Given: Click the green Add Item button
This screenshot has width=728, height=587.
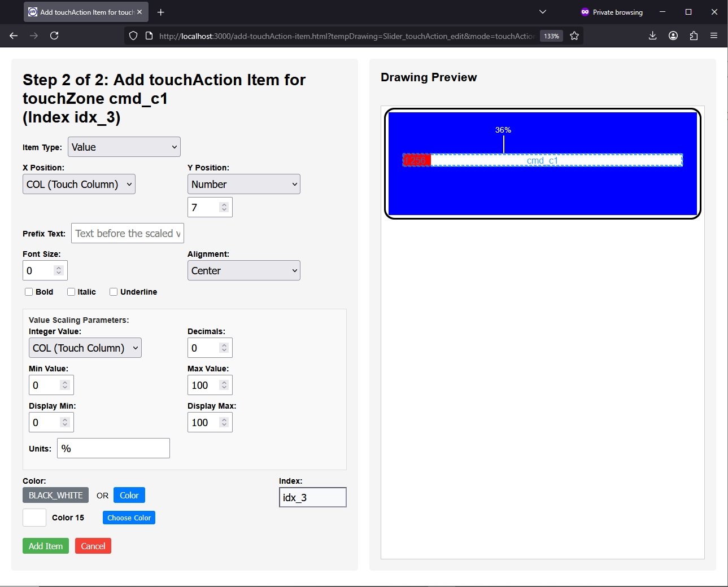Looking at the screenshot, I should (x=46, y=546).
